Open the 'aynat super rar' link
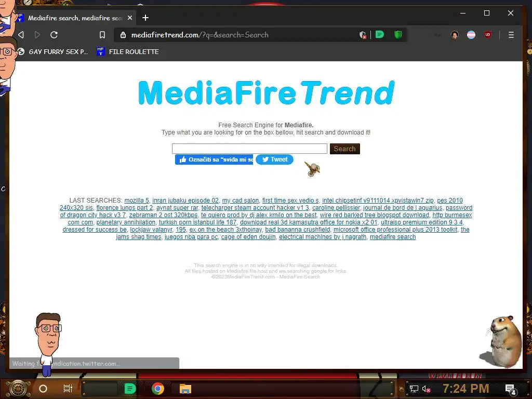The width and height of the screenshot is (532, 399). coord(177,208)
